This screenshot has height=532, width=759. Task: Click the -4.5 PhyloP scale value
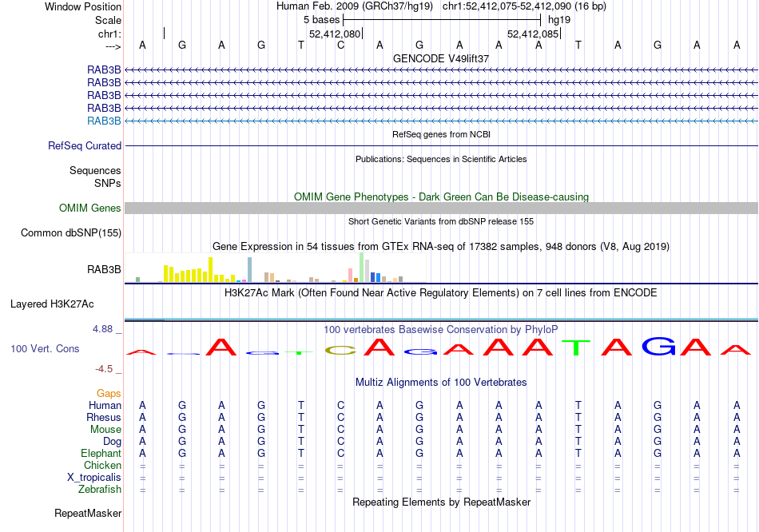(104, 369)
